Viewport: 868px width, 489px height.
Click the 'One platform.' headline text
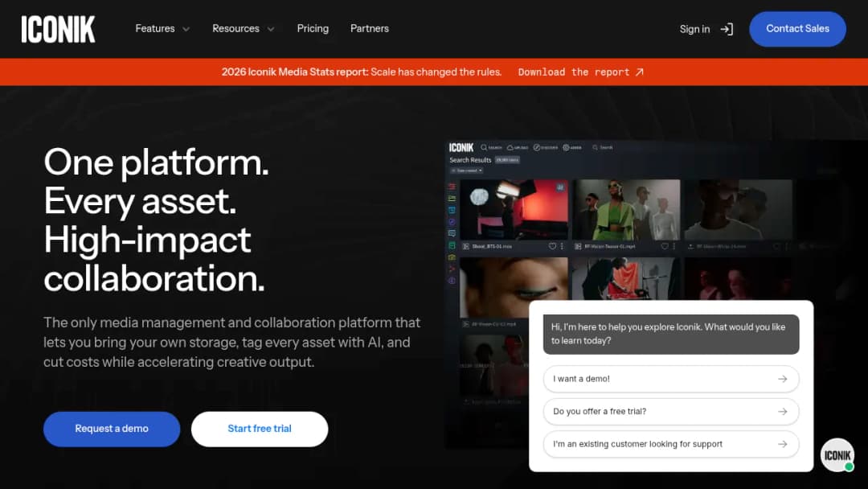coord(156,162)
